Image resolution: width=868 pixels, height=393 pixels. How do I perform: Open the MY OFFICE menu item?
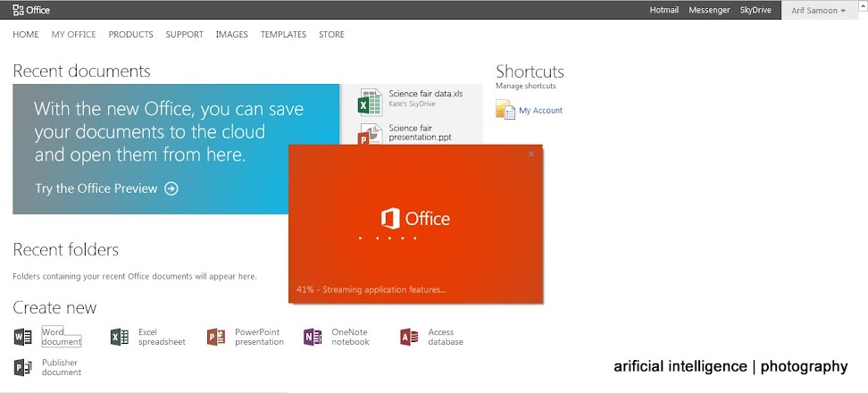click(73, 34)
